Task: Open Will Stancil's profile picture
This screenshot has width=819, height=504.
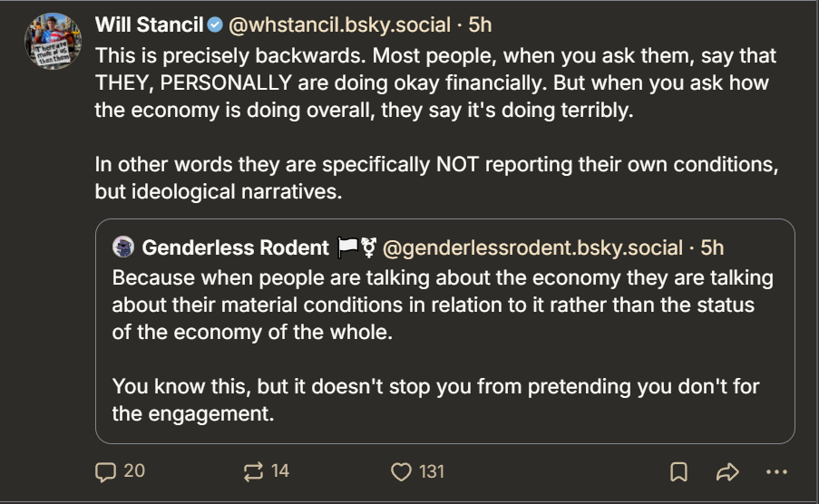Action: pyautogui.click(x=54, y=43)
